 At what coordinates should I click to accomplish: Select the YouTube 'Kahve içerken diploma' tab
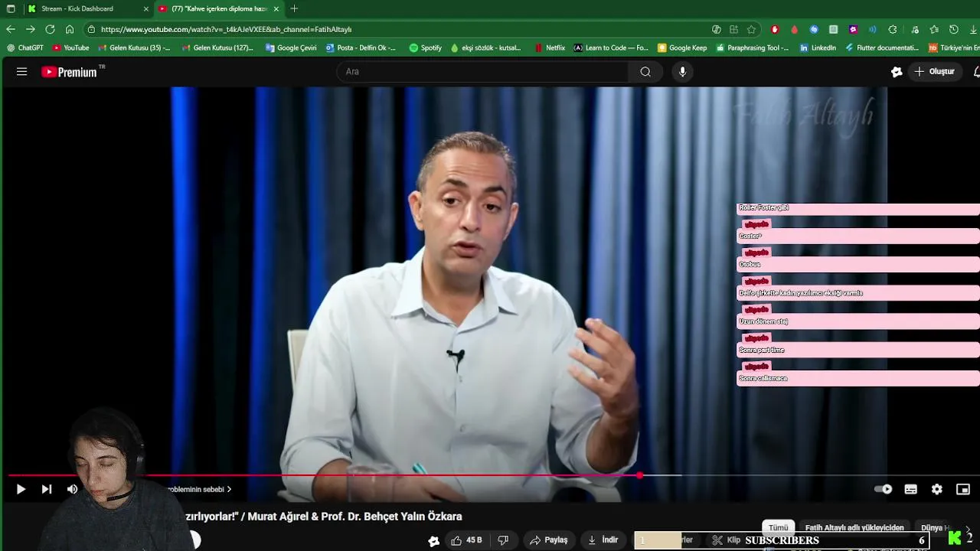coord(218,8)
